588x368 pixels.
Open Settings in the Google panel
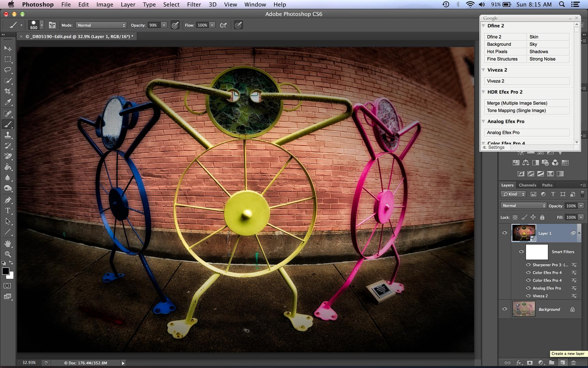496,147
